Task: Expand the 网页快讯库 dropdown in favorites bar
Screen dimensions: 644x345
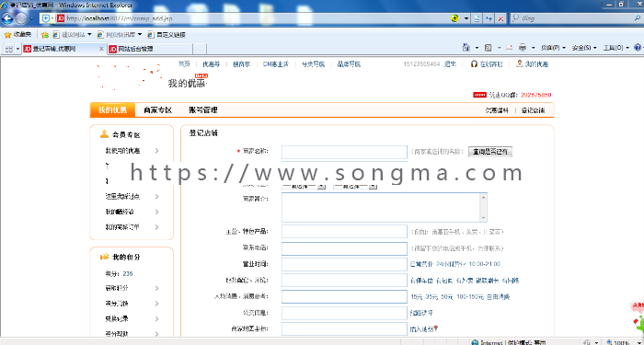Action: [x=140, y=35]
